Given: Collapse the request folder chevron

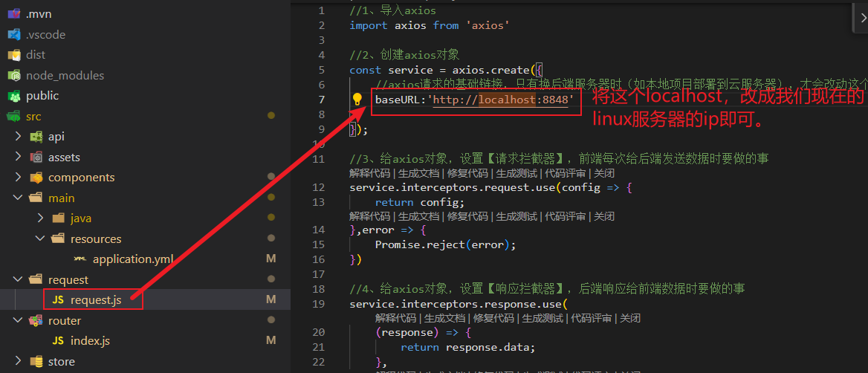Looking at the screenshot, I should point(19,280).
